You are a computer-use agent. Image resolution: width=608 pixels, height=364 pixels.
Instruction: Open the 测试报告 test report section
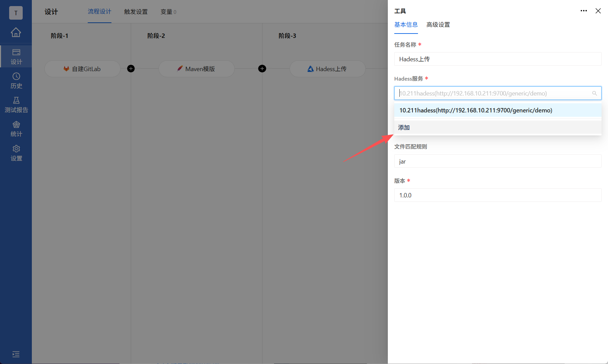pyautogui.click(x=16, y=105)
